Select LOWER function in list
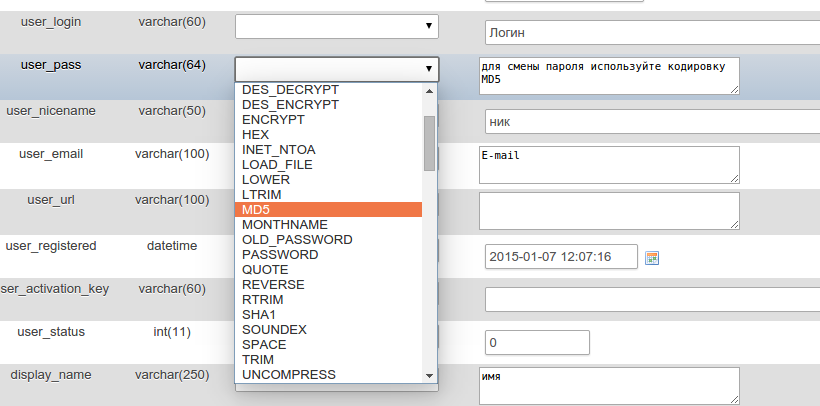The image size is (820, 406). 328,179
